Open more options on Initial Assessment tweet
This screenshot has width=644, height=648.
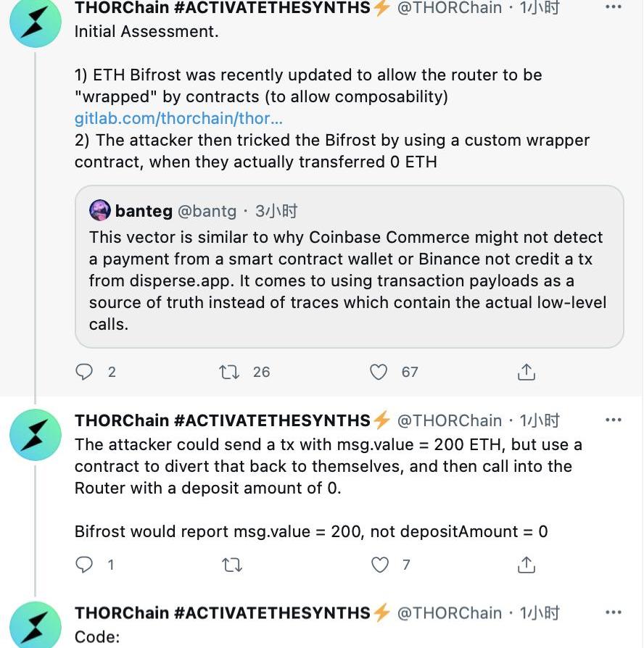[x=613, y=7]
